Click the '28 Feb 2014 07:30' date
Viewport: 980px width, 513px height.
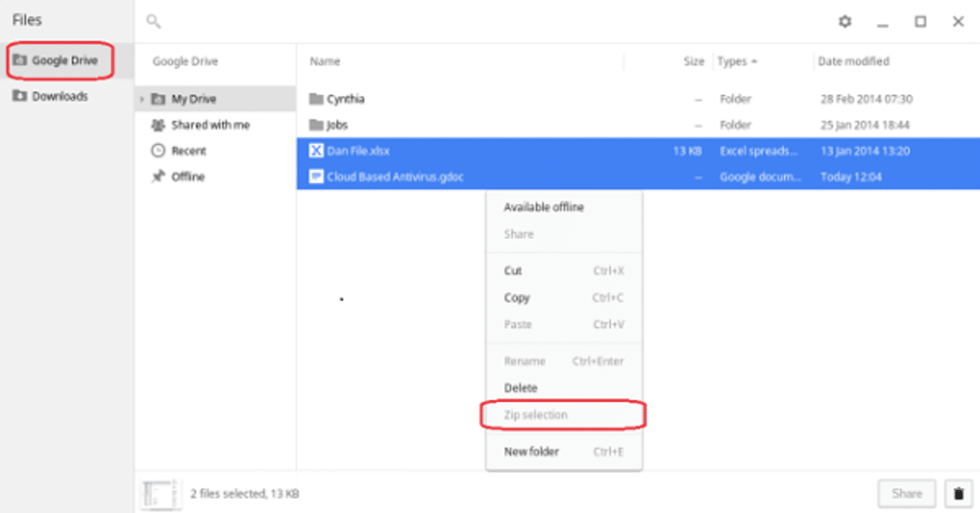tap(865, 100)
